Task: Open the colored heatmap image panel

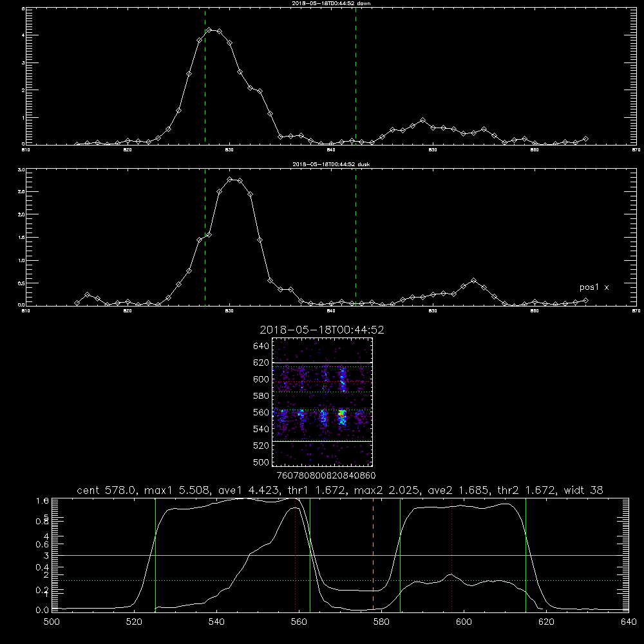Action: coord(323,402)
